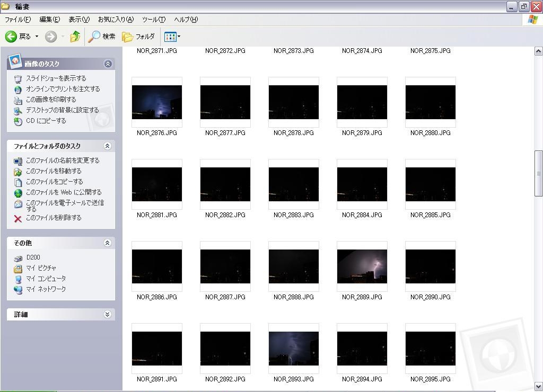Click the rename this file link

click(x=63, y=161)
